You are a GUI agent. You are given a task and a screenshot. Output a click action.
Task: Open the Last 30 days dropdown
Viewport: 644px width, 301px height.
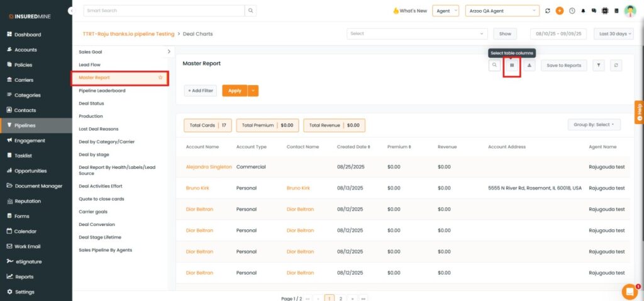613,33
